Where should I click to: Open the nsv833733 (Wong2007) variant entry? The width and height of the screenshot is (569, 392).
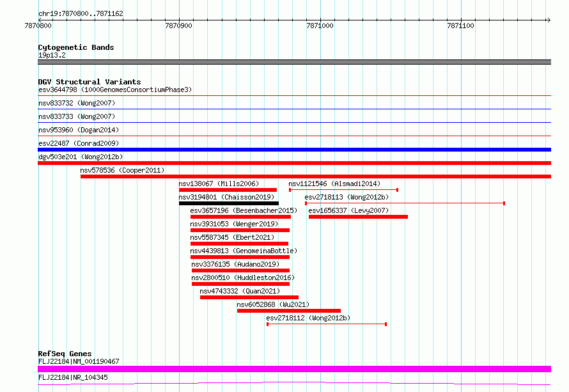(77, 116)
